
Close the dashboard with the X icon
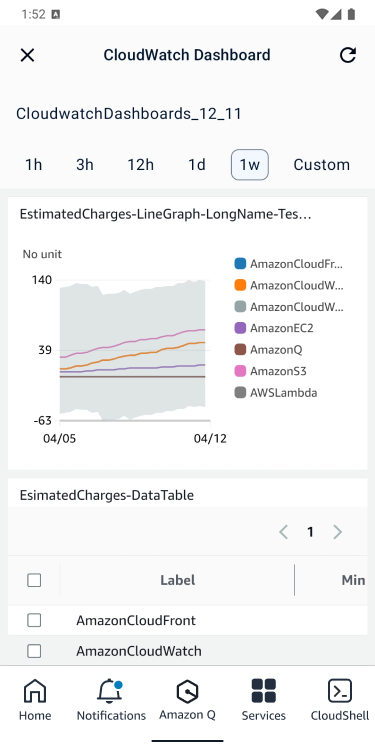coord(27,55)
